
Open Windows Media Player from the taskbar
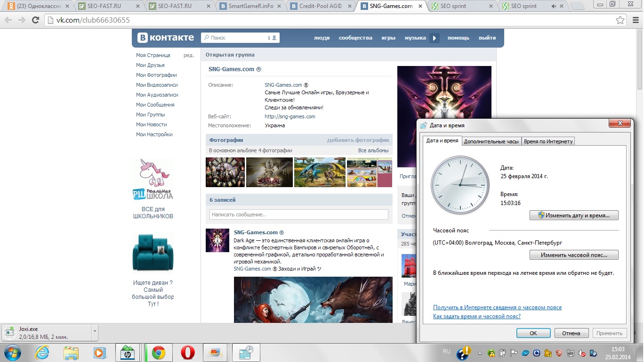click(x=99, y=353)
